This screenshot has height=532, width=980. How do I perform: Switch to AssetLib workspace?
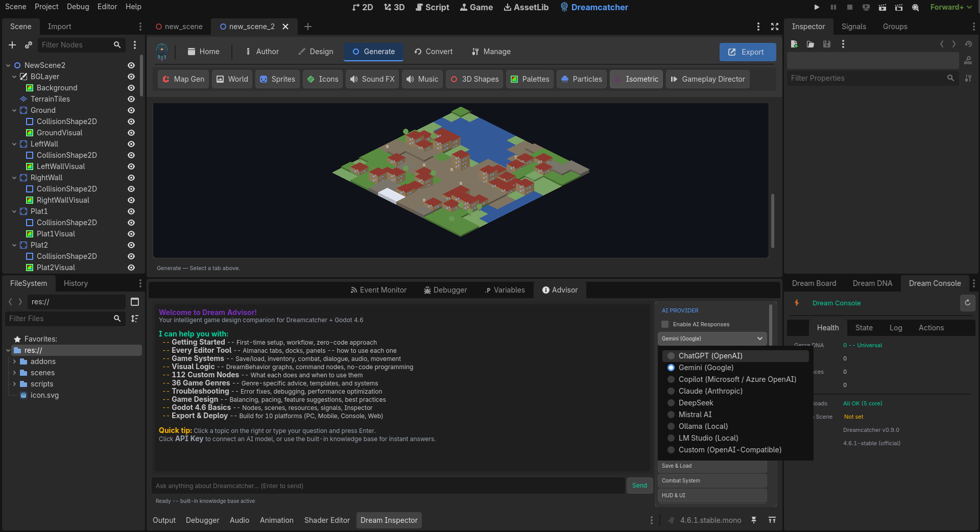click(526, 7)
